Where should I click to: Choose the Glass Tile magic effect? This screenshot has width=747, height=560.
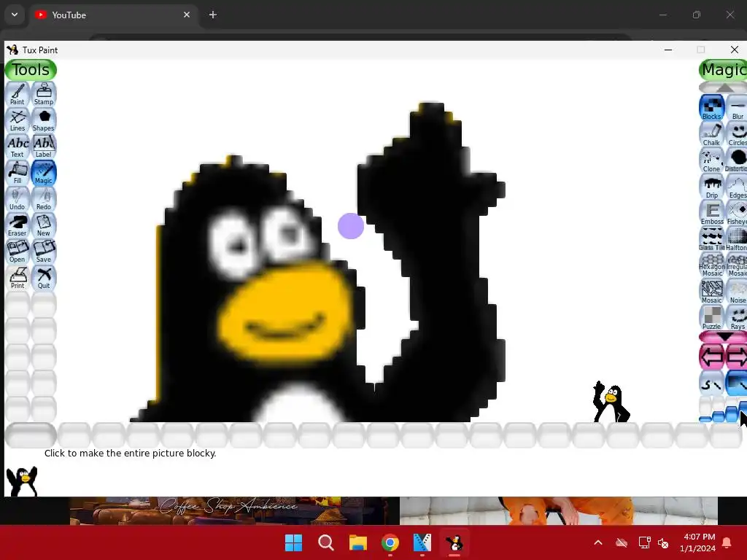[x=712, y=238]
